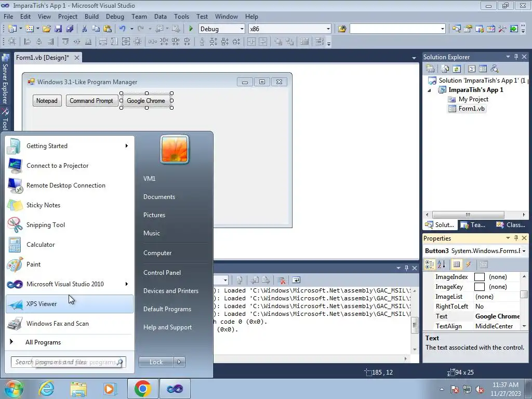This screenshot has width=532, height=399.
Task: Open Control Panel from Start menu
Action: (x=162, y=273)
